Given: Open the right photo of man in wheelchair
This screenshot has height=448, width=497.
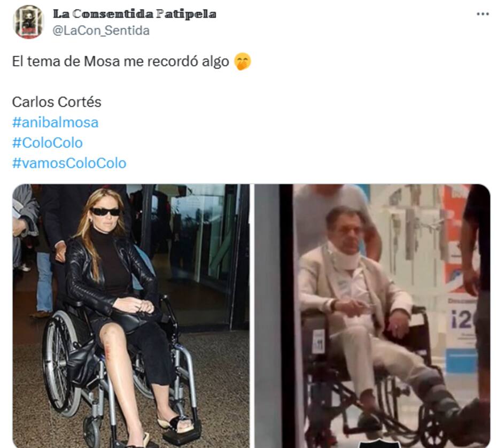Looking at the screenshot, I should (372, 316).
